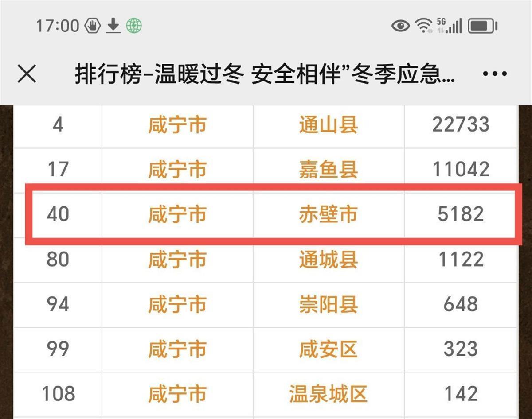Open the 咸安区 link
The image size is (532, 419).
pos(328,349)
